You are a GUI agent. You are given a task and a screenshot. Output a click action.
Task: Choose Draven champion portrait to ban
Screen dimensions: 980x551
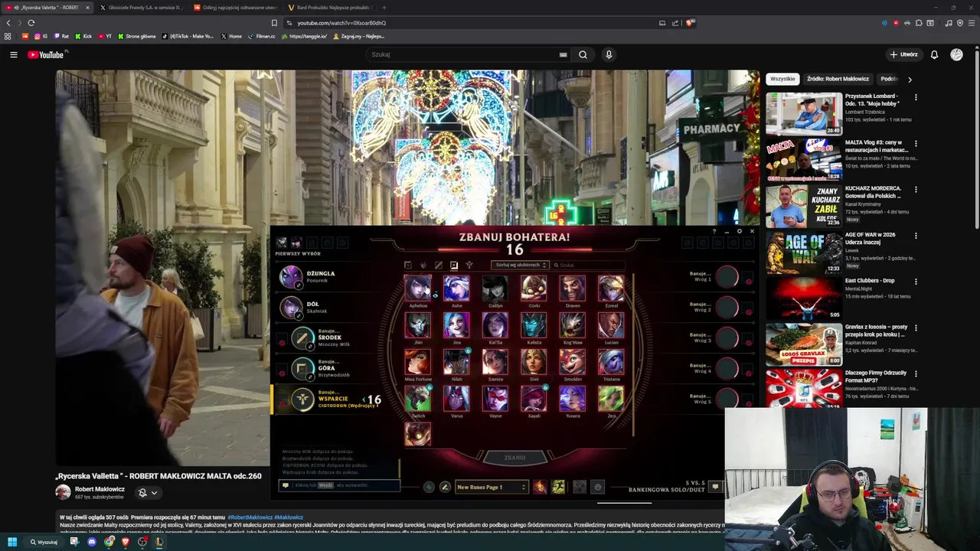(x=573, y=288)
